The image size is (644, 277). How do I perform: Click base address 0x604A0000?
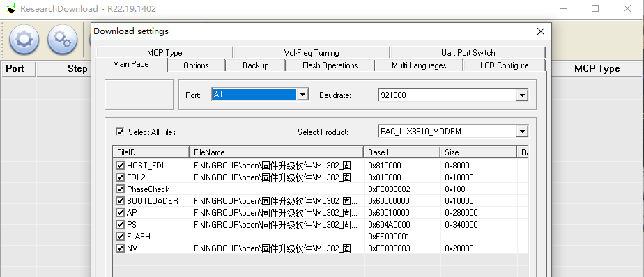coord(389,225)
